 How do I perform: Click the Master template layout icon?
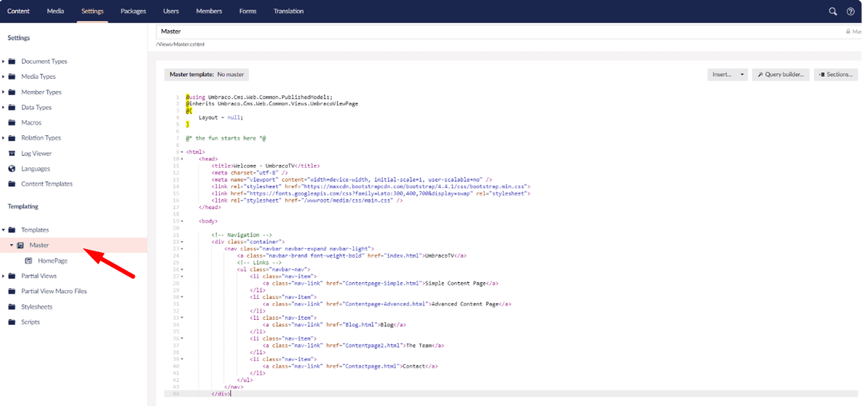coord(20,245)
